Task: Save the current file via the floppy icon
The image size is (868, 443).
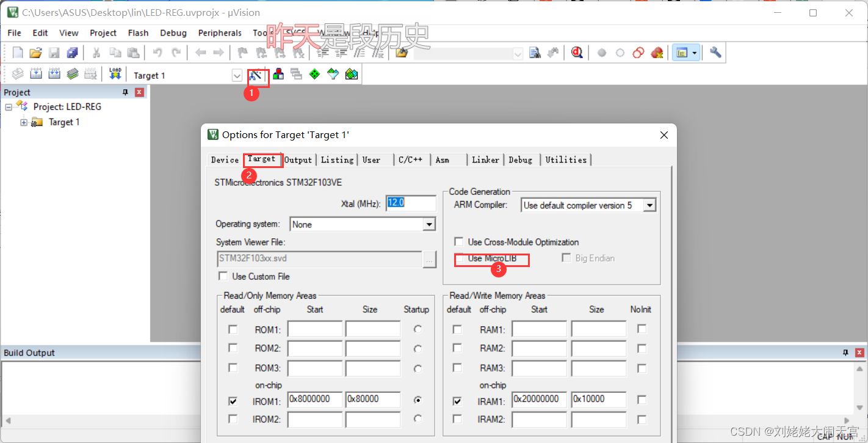Action: (54, 53)
